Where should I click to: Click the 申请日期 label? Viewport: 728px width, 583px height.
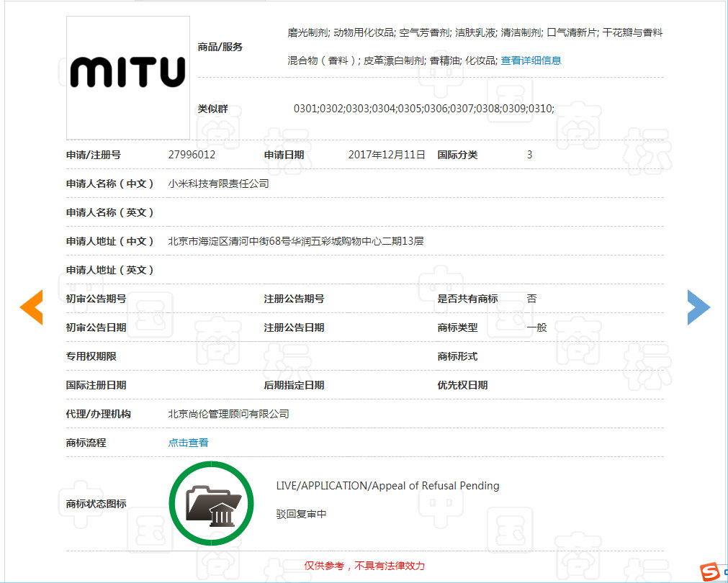pyautogui.click(x=284, y=155)
